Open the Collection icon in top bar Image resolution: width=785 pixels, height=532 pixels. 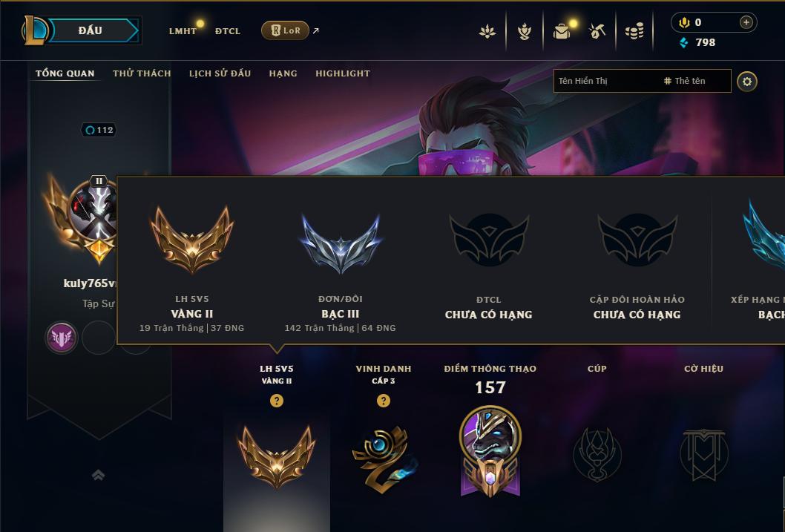tap(562, 31)
